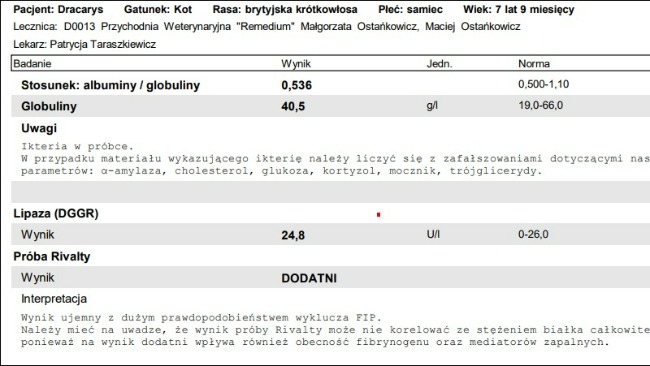Select the species text 'Gatunek: Kot'
Screen dimensions: 650x366
coord(158,10)
